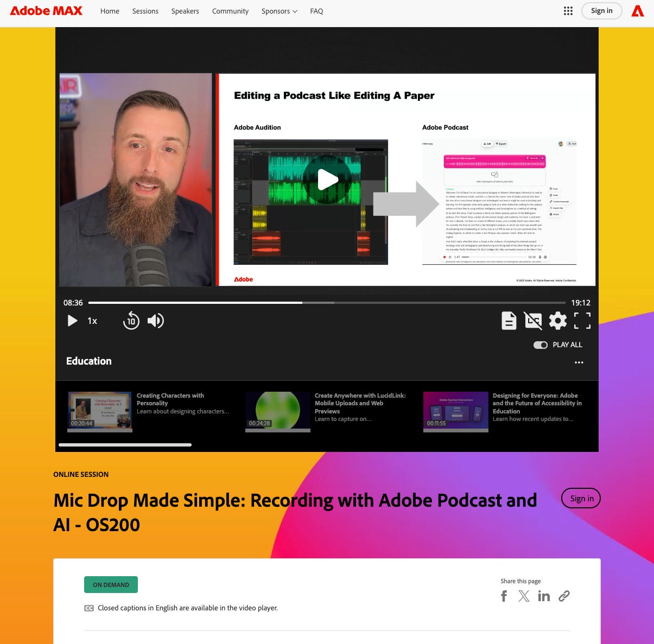Toggle closed captions in the player

coord(533,321)
